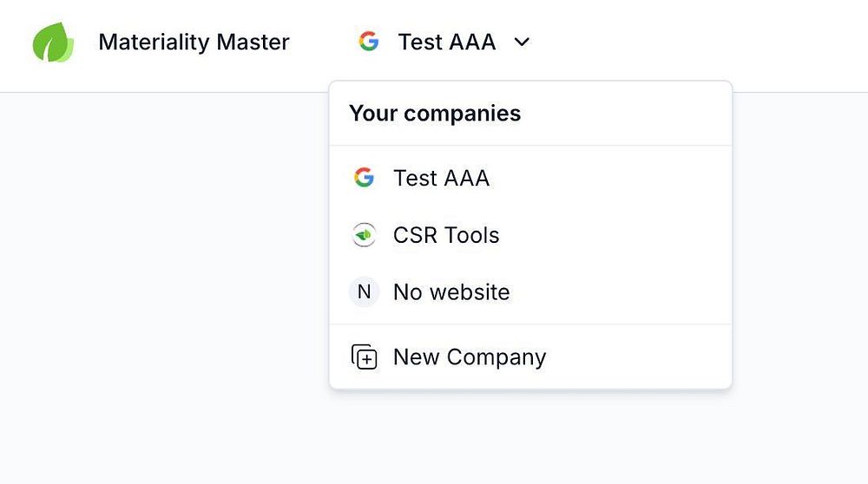
Task: Choose the No website company entry
Action: [x=451, y=292]
